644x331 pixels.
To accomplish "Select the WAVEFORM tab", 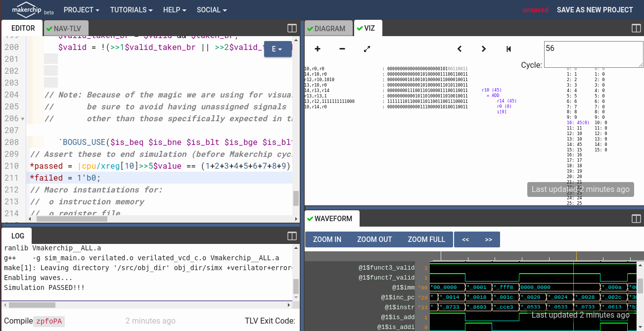I will tap(332, 219).
